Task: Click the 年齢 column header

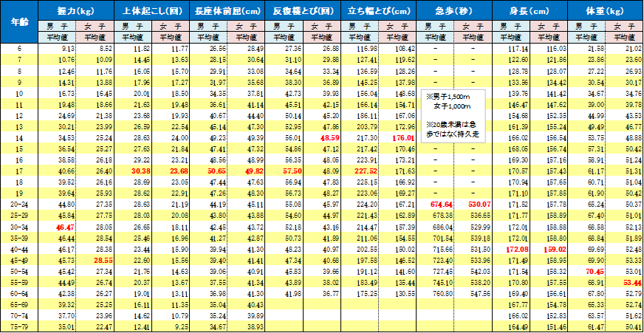Action: (19, 22)
